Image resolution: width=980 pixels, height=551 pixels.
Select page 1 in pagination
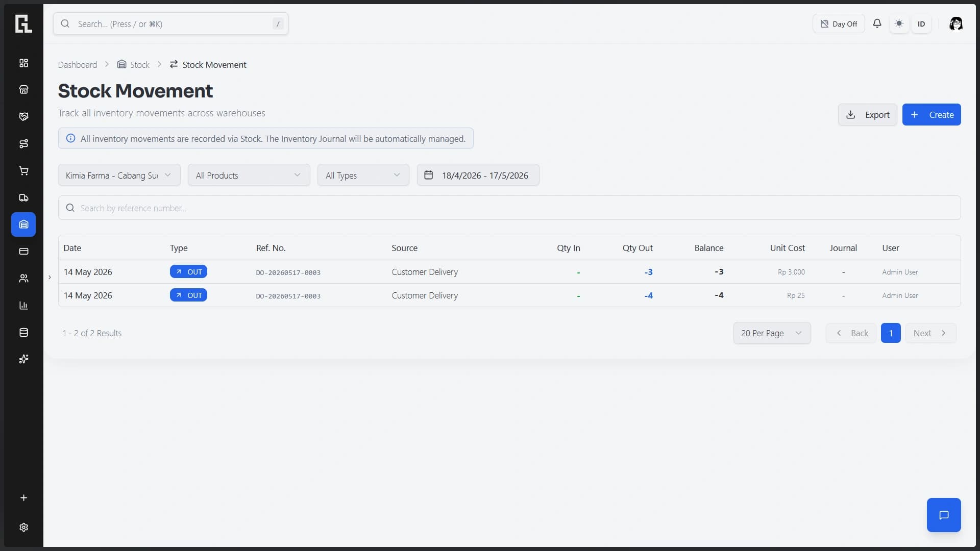pyautogui.click(x=891, y=333)
